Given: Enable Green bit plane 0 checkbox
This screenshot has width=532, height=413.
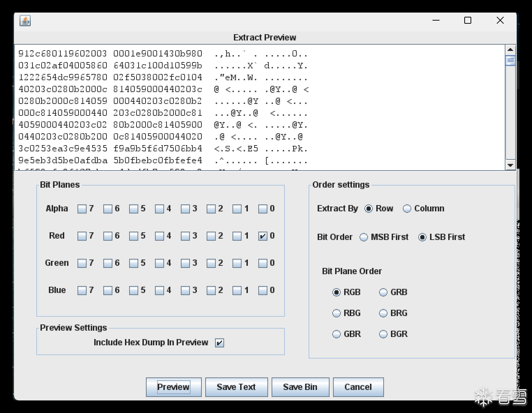Looking at the screenshot, I should 263,263.
